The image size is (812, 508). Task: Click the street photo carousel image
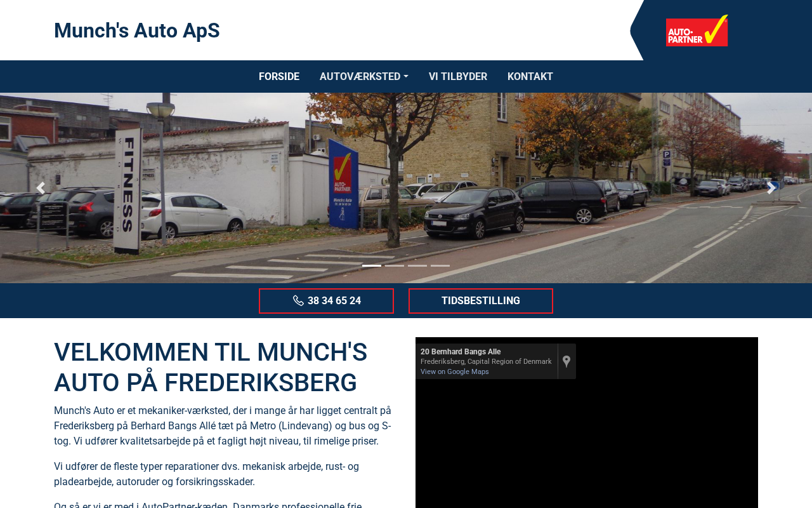click(406, 188)
